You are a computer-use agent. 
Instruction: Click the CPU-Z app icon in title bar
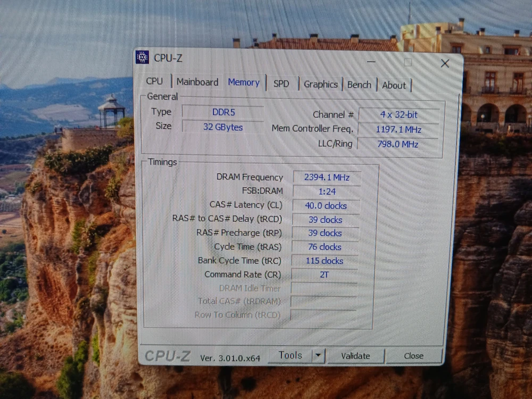(142, 57)
